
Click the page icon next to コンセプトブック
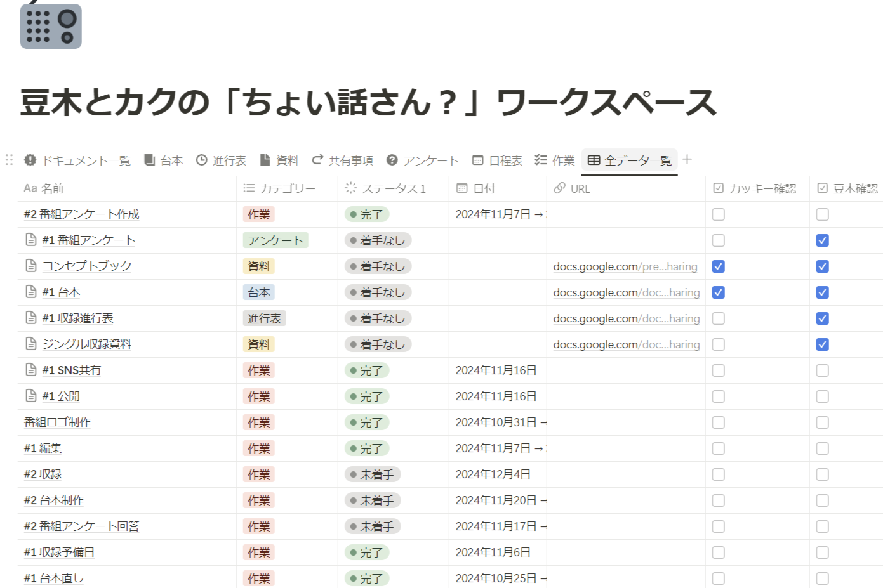(x=30, y=266)
